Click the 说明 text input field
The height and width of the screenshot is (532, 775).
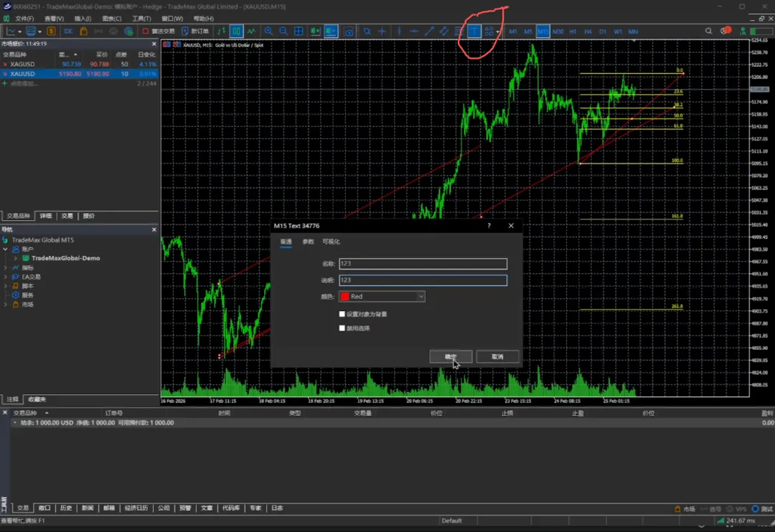coord(423,280)
